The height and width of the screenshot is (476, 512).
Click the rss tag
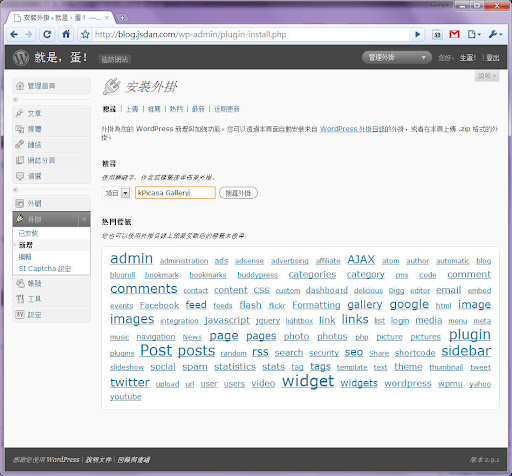(x=260, y=352)
